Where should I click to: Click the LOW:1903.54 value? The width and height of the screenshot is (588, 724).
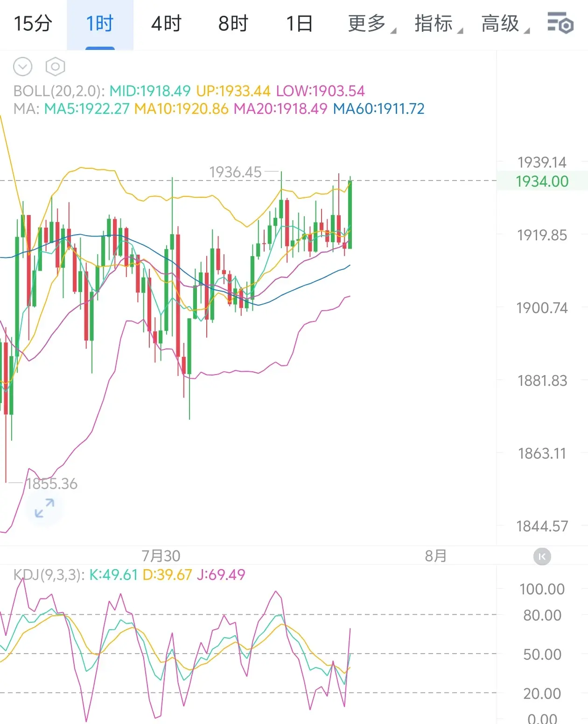pos(320,91)
